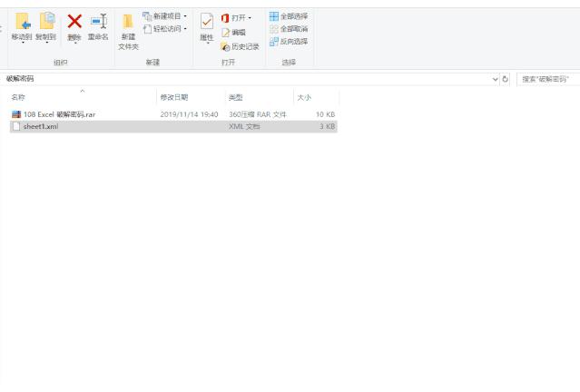The height and width of the screenshot is (392, 580).
Task: Click the 10 KB size cell
Action: coord(325,114)
